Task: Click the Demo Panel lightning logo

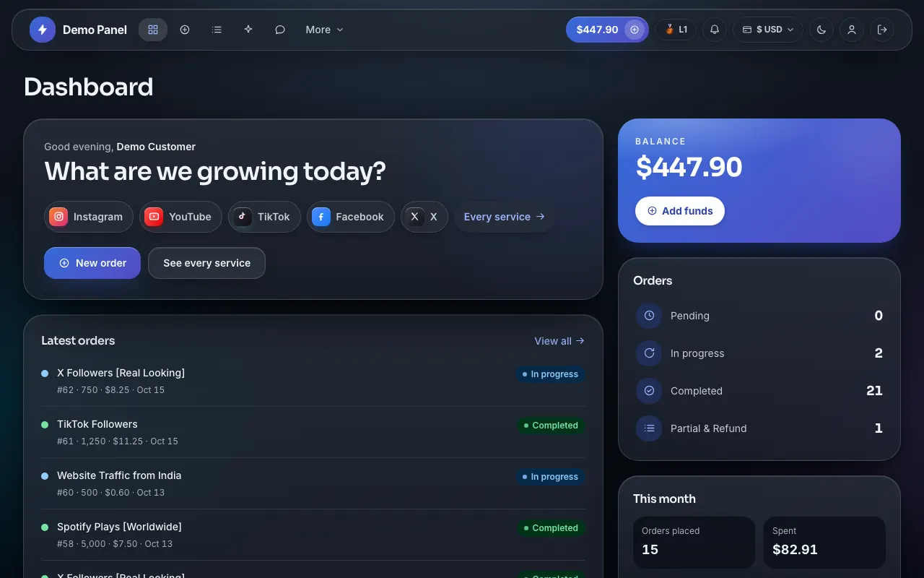Action: pos(43,30)
